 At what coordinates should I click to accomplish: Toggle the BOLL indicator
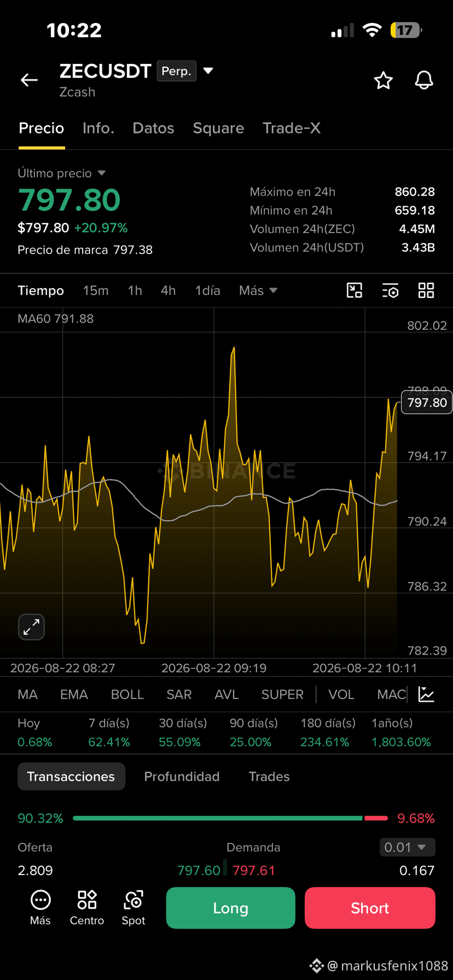[127, 695]
